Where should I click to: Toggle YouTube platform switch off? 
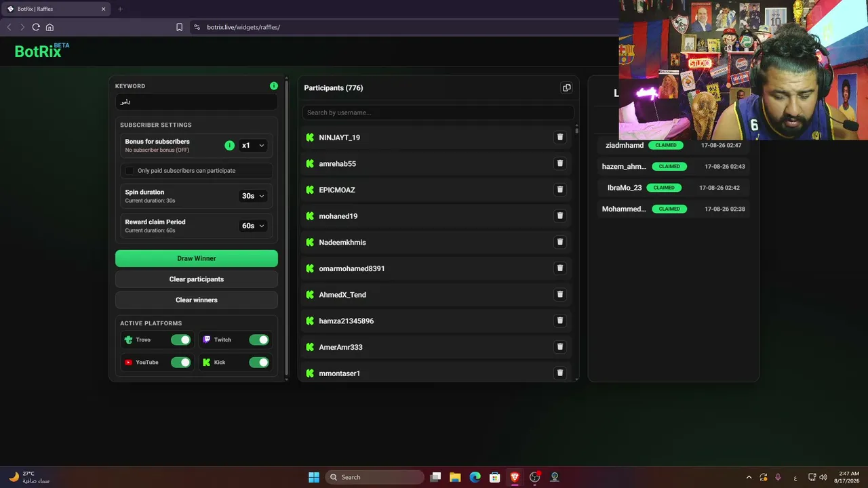[x=181, y=362]
